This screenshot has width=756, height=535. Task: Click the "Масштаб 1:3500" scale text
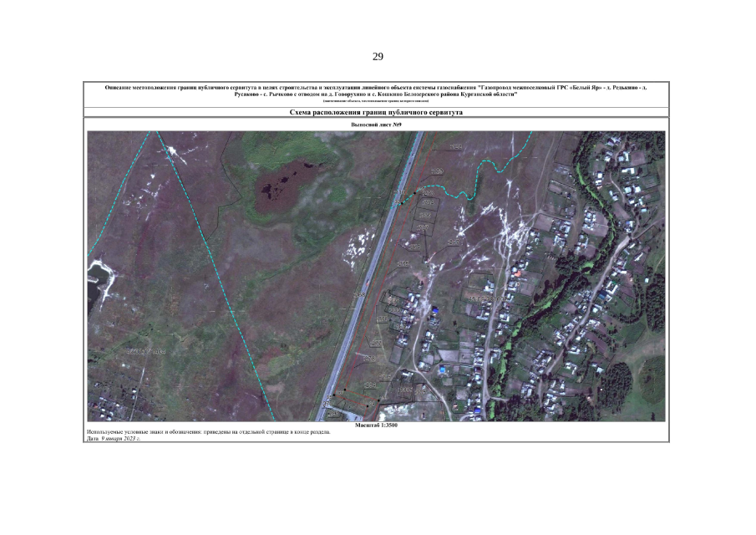click(376, 425)
